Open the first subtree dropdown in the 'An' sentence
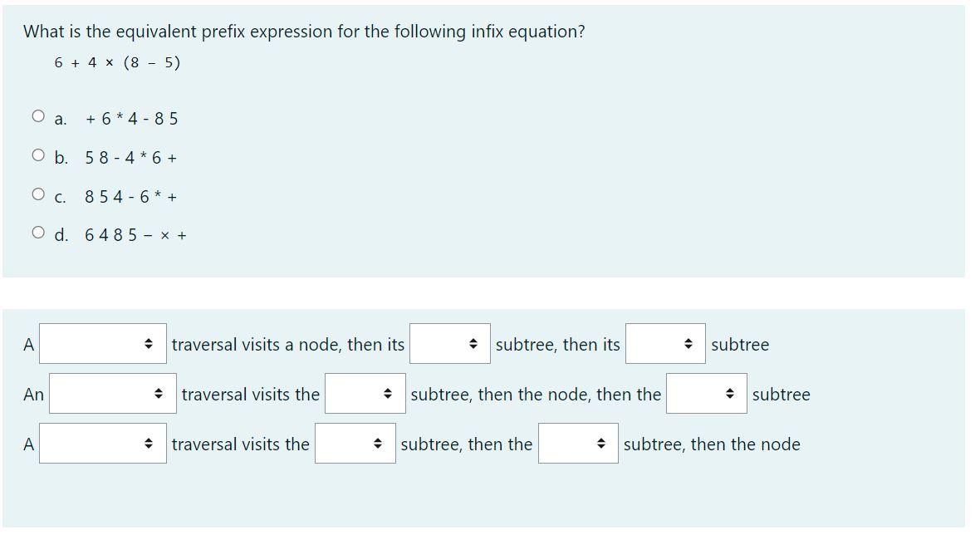The height and width of the screenshot is (540, 980). coord(365,393)
